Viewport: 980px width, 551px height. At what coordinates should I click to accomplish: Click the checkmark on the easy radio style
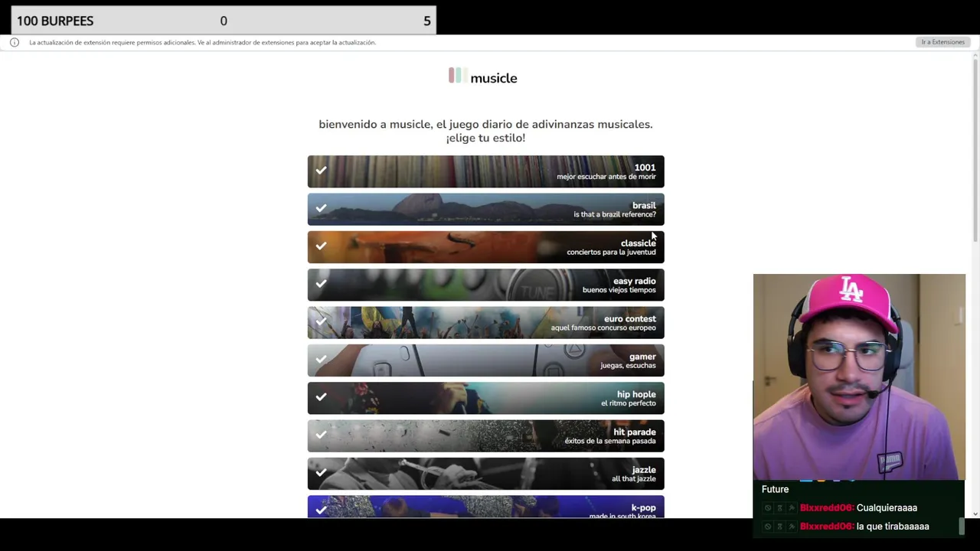point(321,283)
